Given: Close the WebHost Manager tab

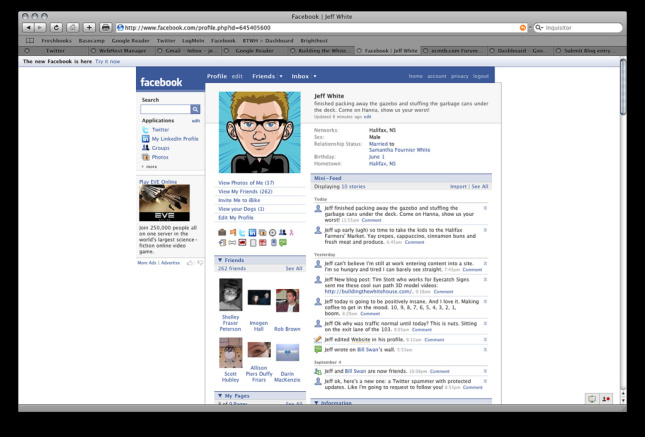Looking at the screenshot, I should coord(93,51).
